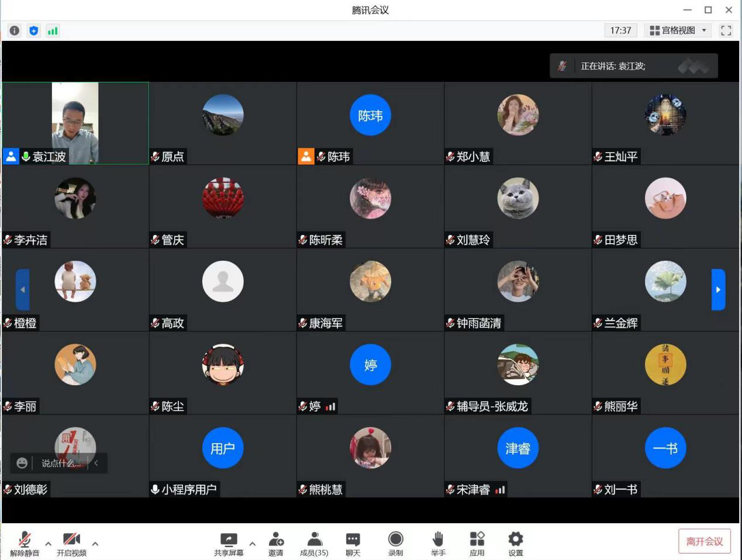Open meeting settings gear
The width and height of the screenshot is (742, 560).
tap(516, 543)
